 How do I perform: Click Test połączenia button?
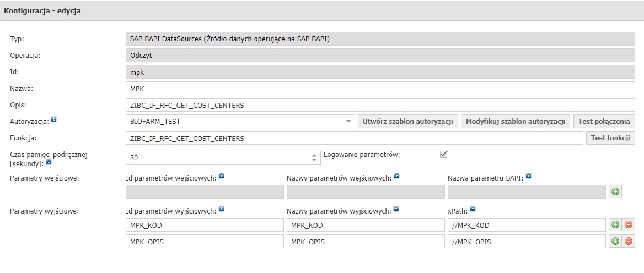(604, 121)
